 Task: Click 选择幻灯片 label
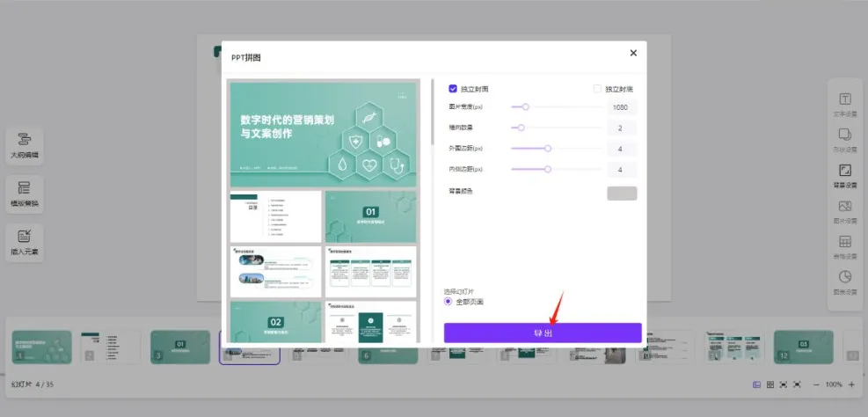point(459,291)
